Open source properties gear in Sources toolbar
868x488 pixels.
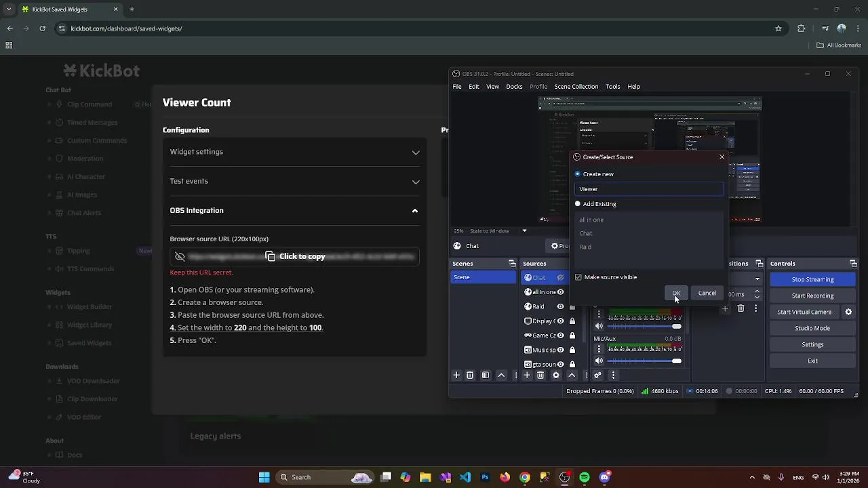point(556,375)
